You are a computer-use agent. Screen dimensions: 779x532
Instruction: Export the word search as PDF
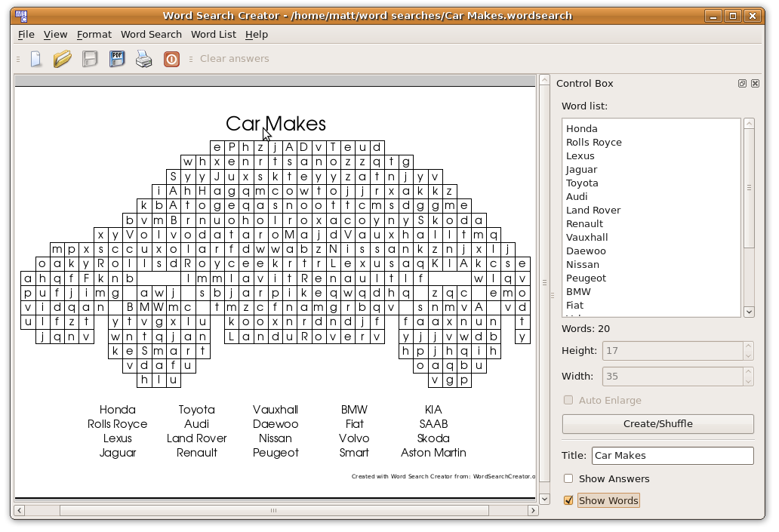coord(117,58)
